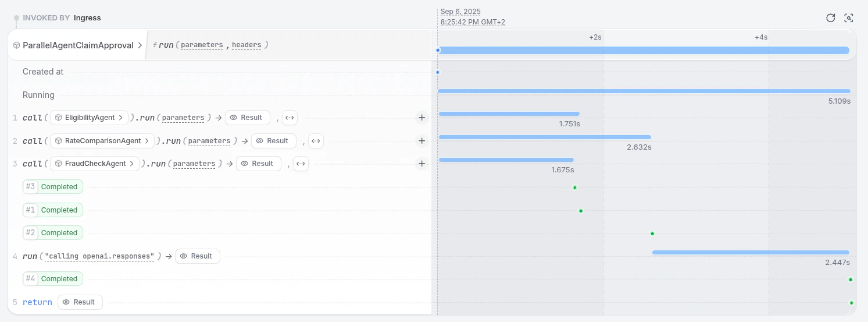868x322 pixels.
Task: Click the Created at timeline dot
Action: [438, 72]
